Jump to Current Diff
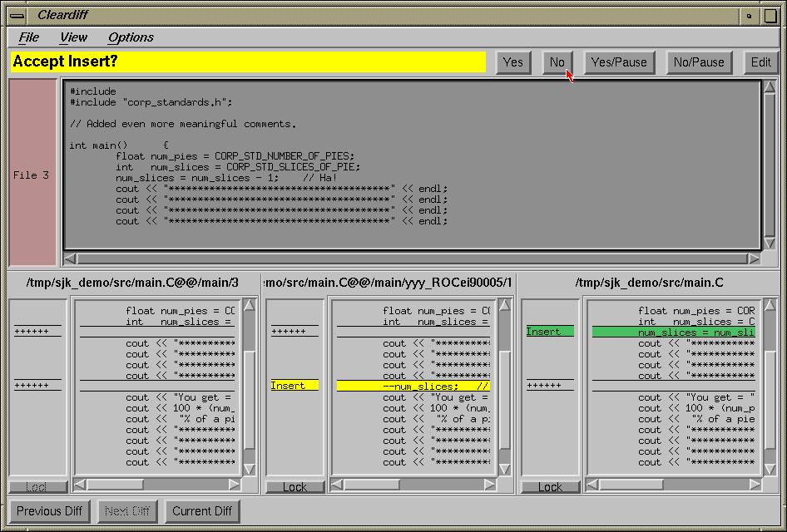Viewport: 787px width, 532px height. coord(202,510)
